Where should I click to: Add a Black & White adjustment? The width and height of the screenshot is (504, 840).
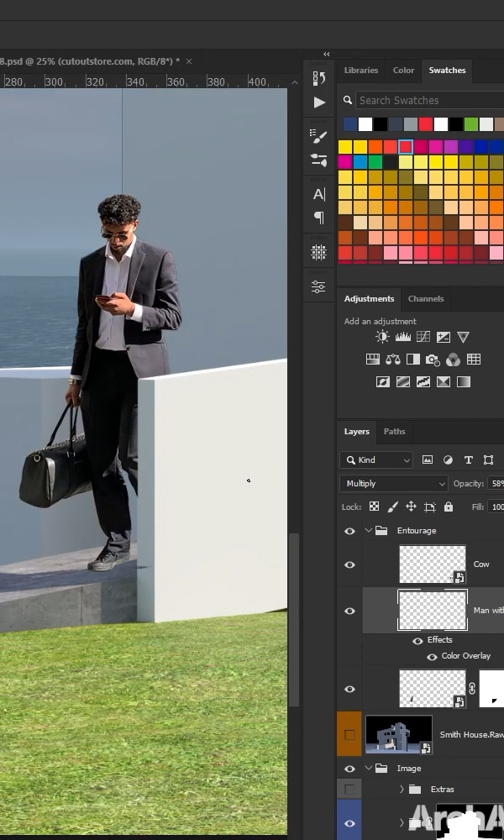(x=413, y=360)
